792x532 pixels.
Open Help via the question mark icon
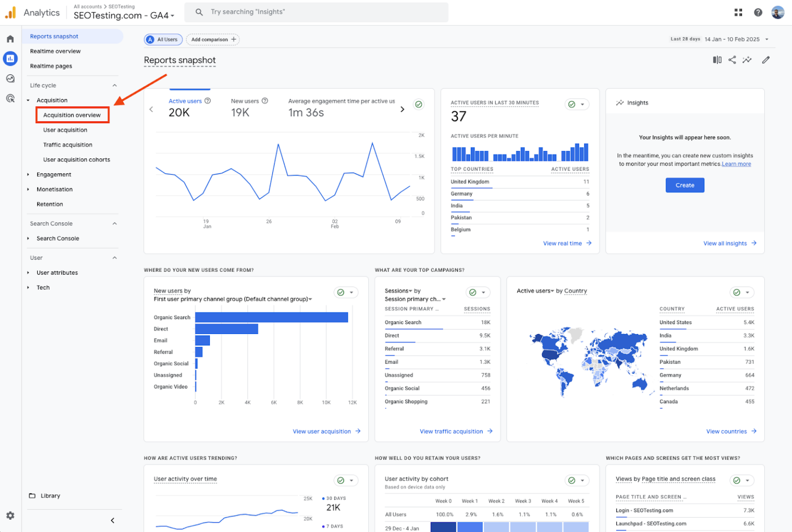757,12
